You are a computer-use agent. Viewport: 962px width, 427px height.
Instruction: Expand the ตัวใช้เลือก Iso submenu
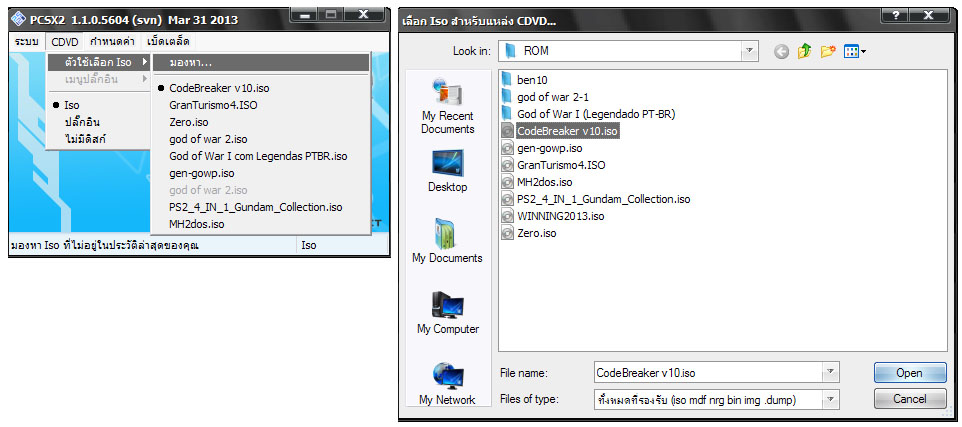point(99,63)
